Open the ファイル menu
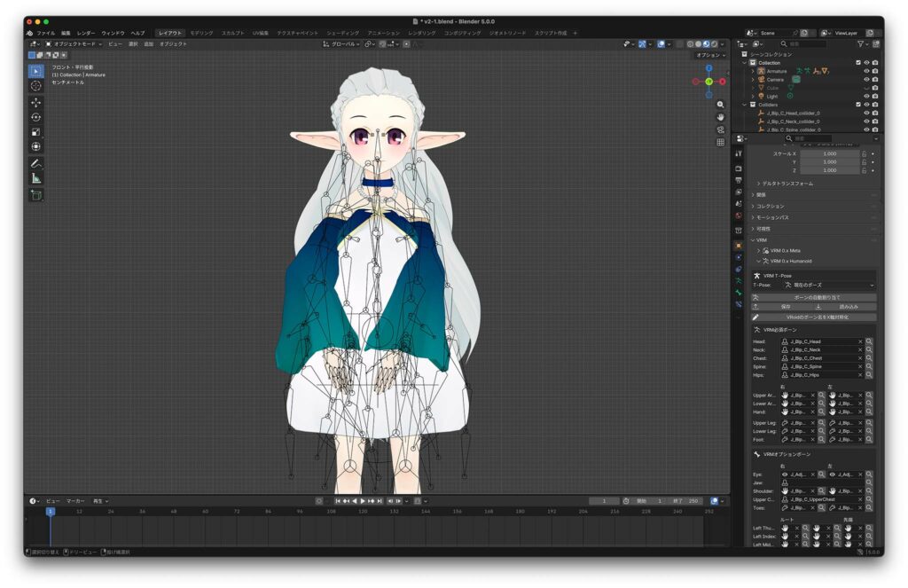This screenshot has width=908, height=588. [45, 33]
